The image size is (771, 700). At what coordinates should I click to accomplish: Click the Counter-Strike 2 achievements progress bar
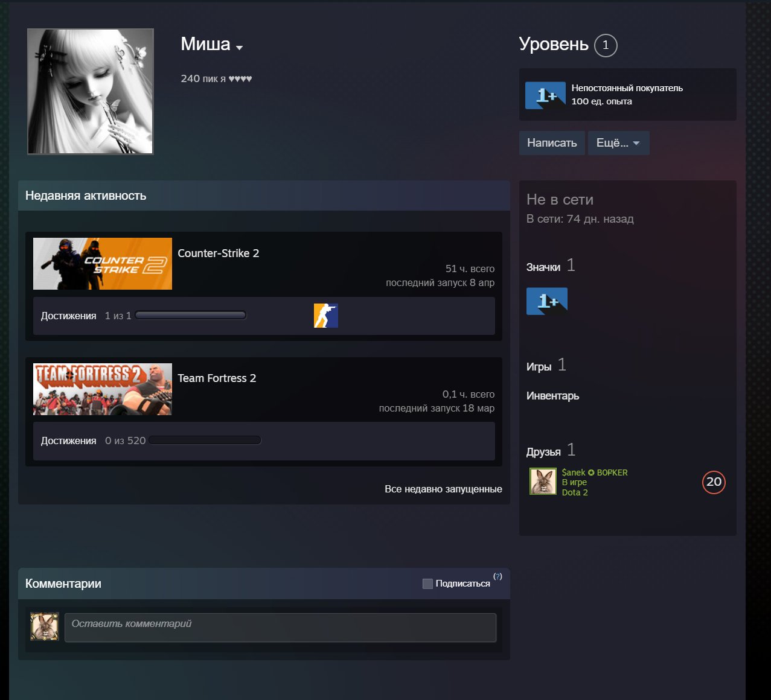tap(191, 315)
